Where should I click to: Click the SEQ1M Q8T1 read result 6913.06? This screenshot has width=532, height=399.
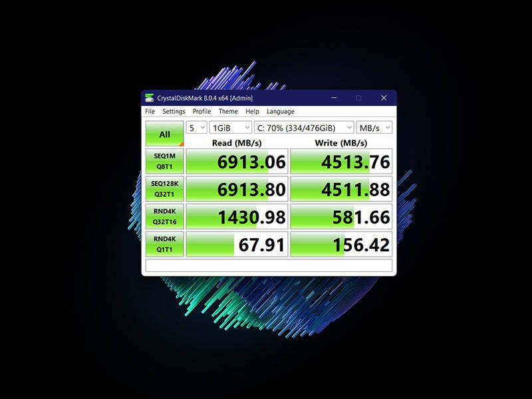(x=237, y=162)
